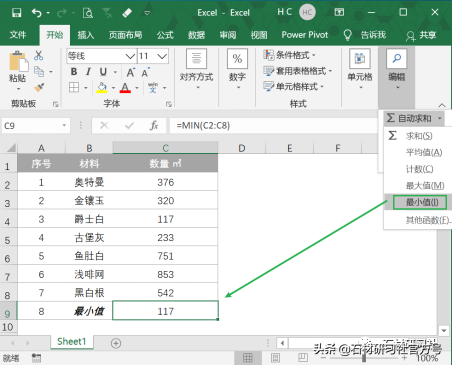Apply the red font color
The height and width of the screenshot is (365, 452).
[125, 88]
